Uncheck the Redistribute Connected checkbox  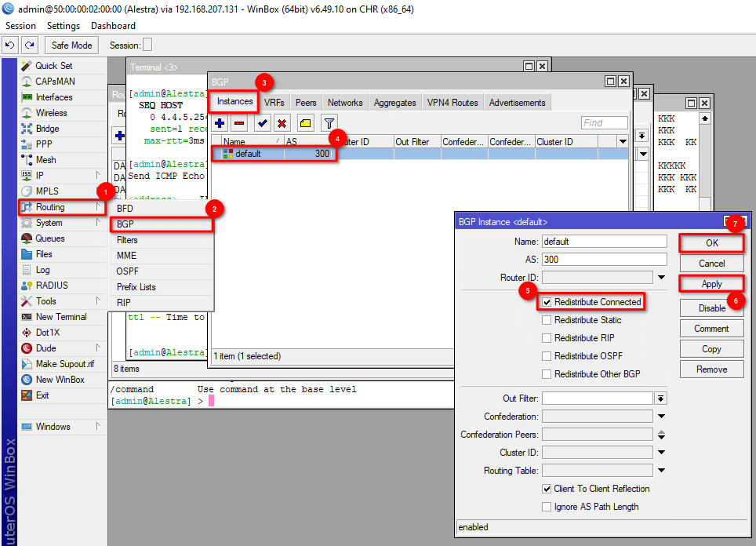547,302
